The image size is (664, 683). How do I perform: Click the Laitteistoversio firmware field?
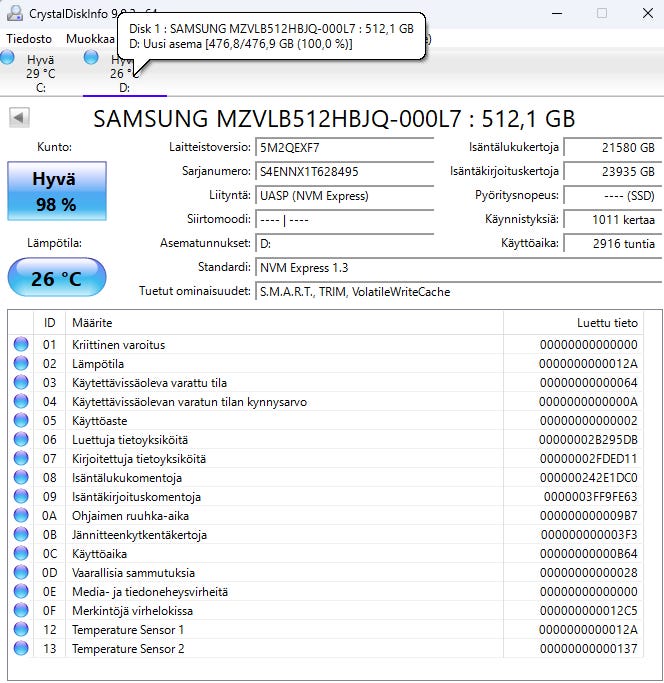[x=344, y=148]
